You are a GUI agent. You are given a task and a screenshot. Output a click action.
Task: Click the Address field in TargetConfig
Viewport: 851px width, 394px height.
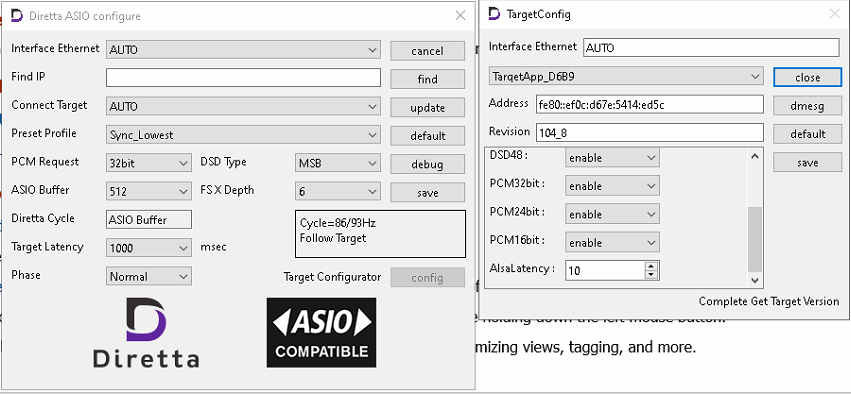650,104
